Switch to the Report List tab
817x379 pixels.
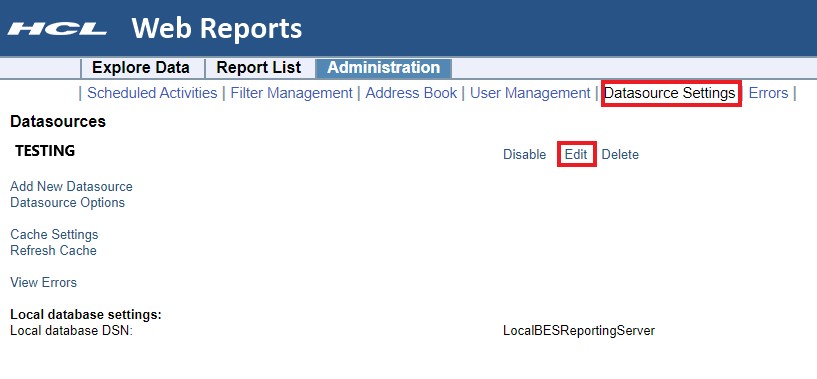[x=258, y=68]
